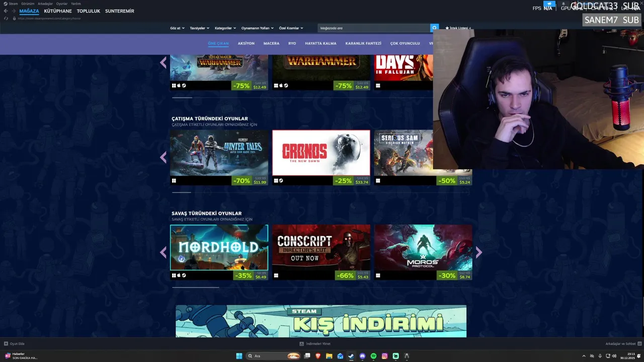Click the -30% $8.74 price tag
This screenshot has width=644, height=362.
pos(454,276)
